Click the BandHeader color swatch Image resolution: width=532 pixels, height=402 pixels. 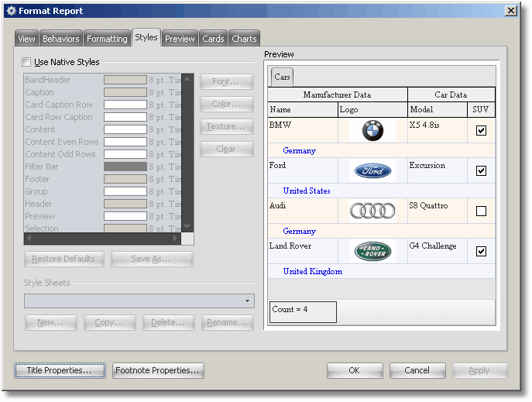pos(125,80)
